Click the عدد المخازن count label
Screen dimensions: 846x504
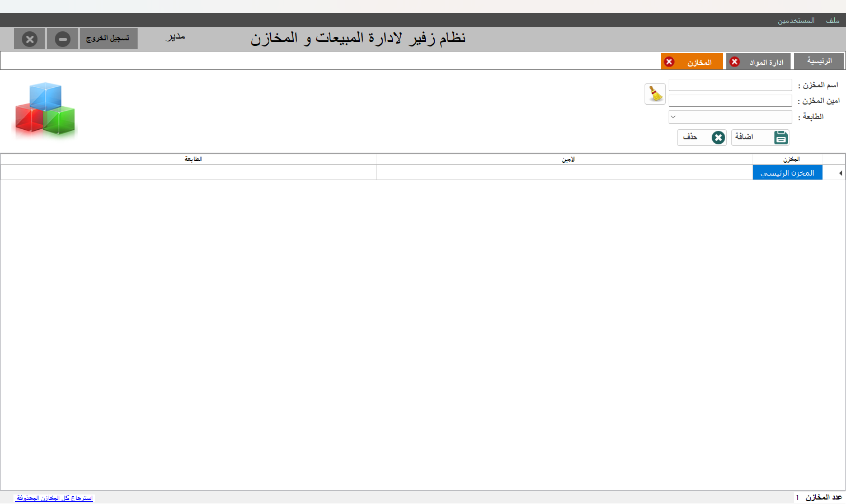(824, 497)
